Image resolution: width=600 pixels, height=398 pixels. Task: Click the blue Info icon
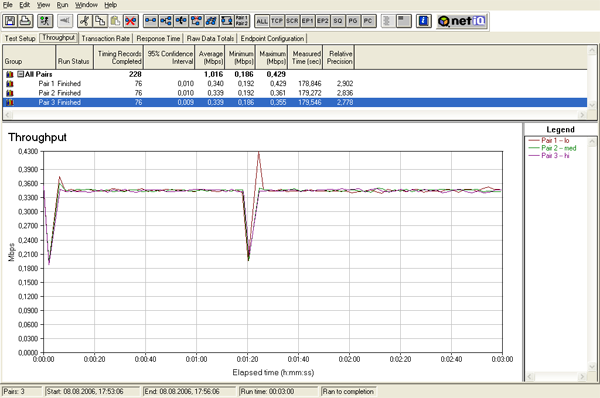pos(424,21)
